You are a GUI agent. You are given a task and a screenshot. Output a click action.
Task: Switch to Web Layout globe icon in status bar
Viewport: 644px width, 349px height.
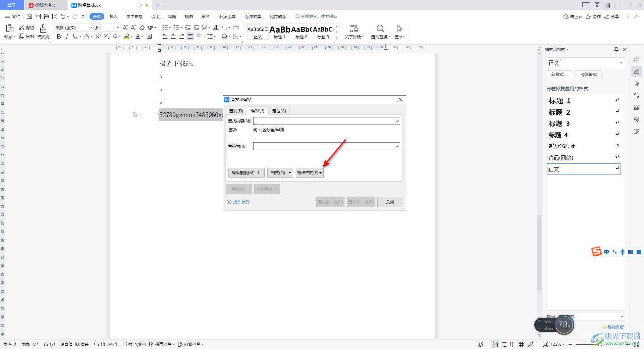pos(521,344)
